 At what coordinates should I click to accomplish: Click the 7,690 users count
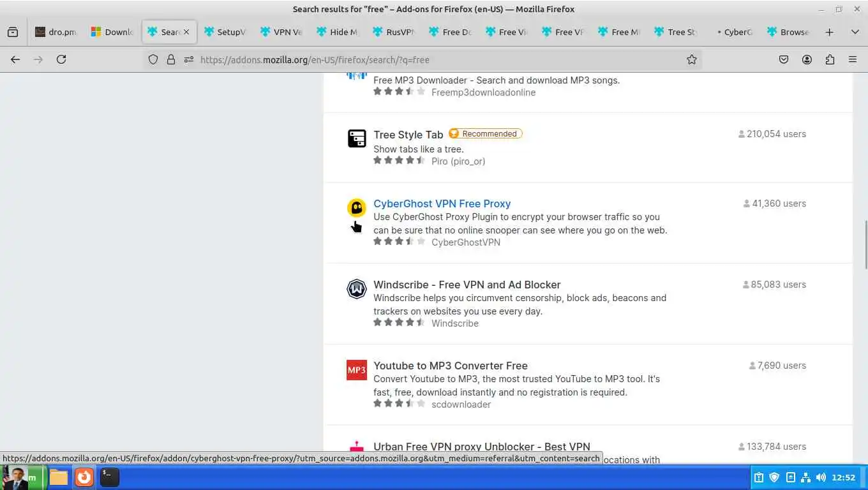(x=778, y=366)
